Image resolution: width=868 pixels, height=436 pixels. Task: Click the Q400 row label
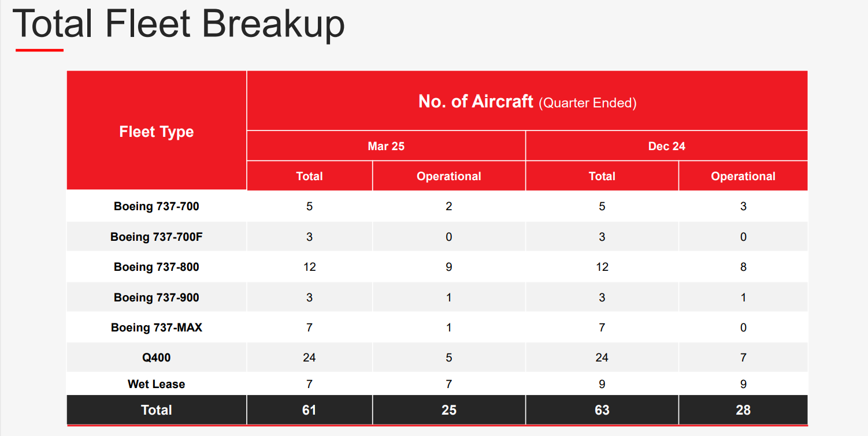(157, 357)
